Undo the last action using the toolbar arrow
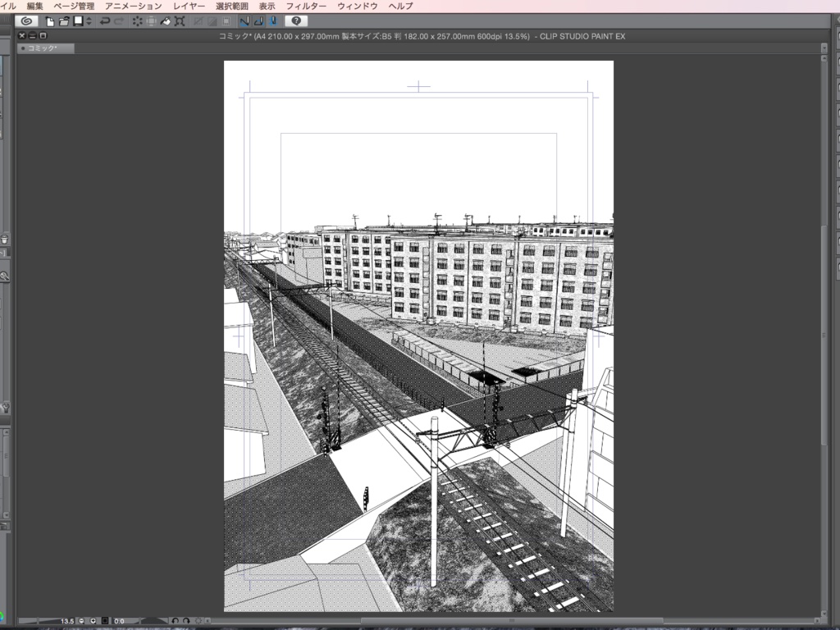 pyautogui.click(x=104, y=22)
